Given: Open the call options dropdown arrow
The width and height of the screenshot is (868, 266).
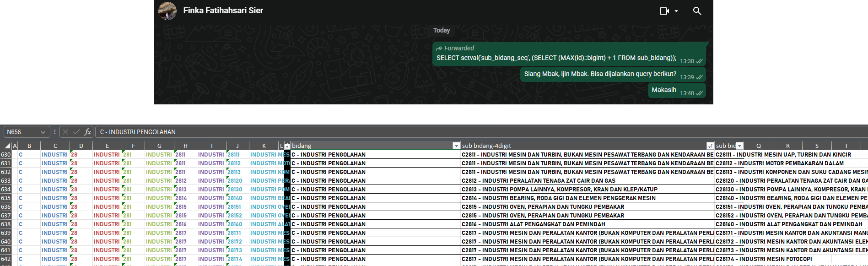Looking at the screenshot, I should tap(676, 11).
